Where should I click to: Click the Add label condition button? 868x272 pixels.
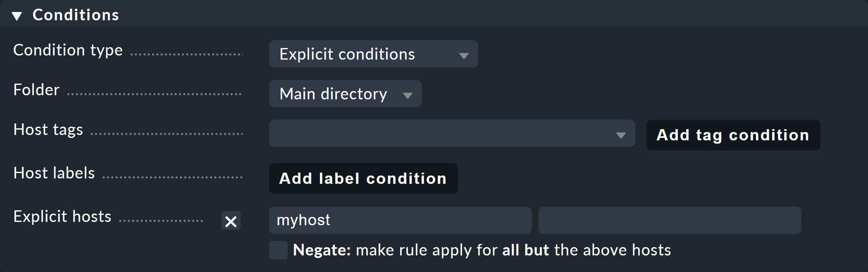[363, 178]
